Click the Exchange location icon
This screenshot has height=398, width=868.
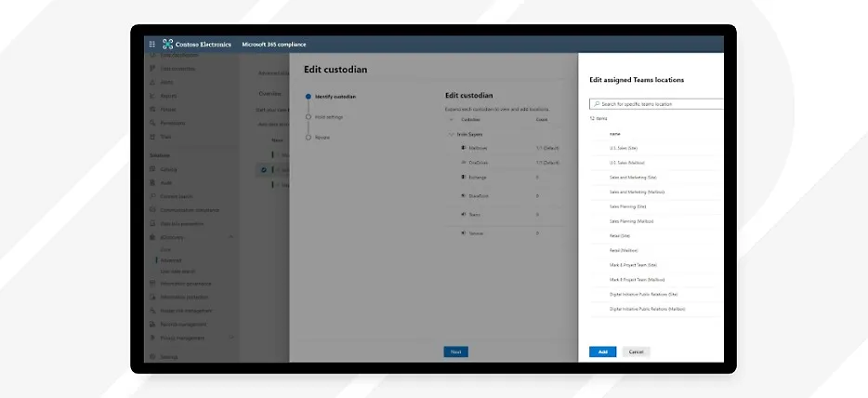(464, 177)
